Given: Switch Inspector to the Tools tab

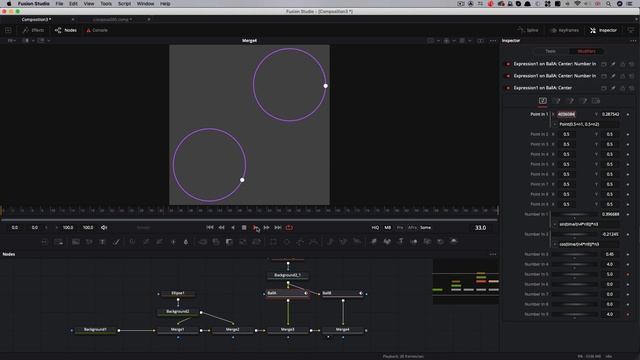Looking at the screenshot, I should coord(551,51).
